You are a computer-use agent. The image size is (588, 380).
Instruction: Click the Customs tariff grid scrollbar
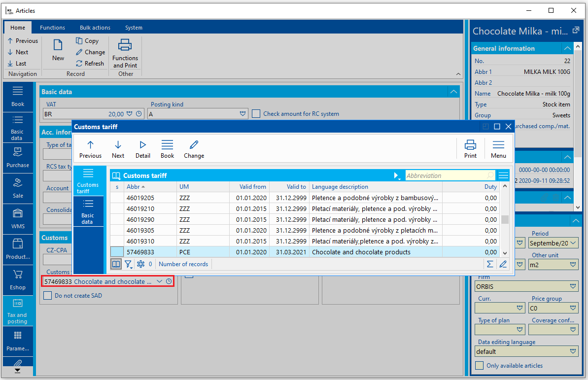pyautogui.click(x=505, y=219)
